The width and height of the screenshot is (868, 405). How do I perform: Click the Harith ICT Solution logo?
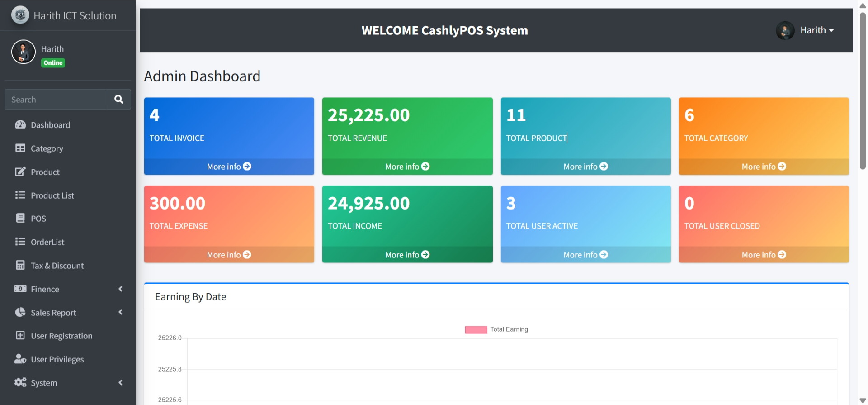(x=20, y=15)
